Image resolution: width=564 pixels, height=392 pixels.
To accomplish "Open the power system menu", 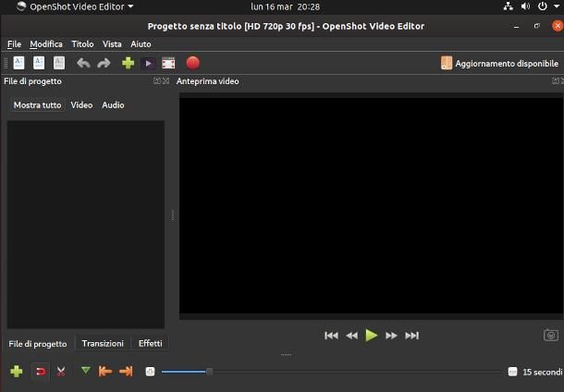I will tap(543, 6).
